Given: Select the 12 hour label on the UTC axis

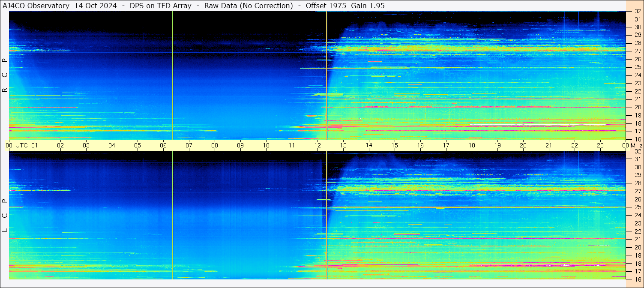Looking at the screenshot, I should 318,145.
